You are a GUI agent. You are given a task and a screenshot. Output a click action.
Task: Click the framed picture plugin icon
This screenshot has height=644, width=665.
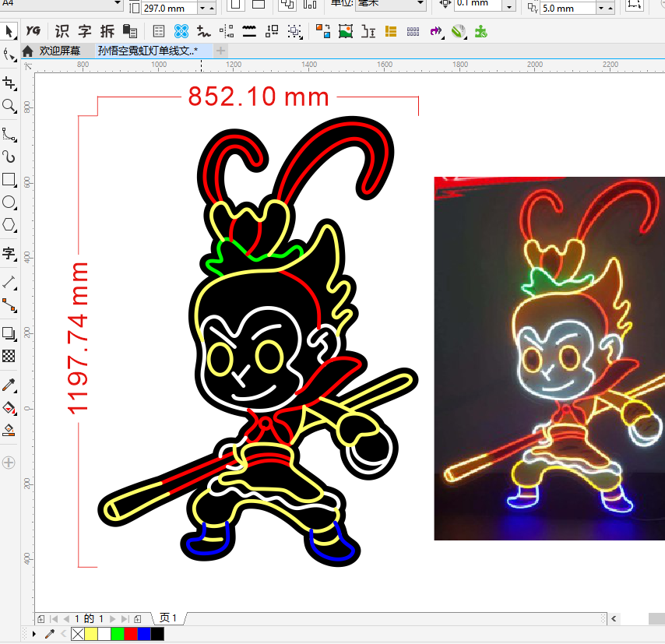coord(346,31)
